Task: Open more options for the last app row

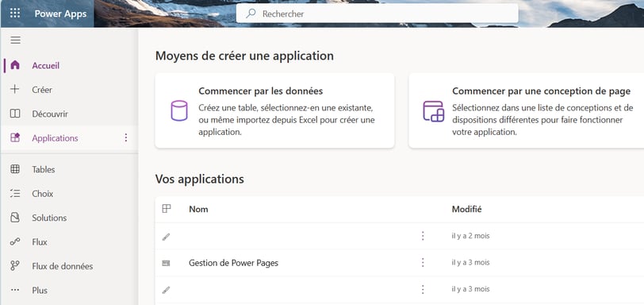Action: [423, 289]
